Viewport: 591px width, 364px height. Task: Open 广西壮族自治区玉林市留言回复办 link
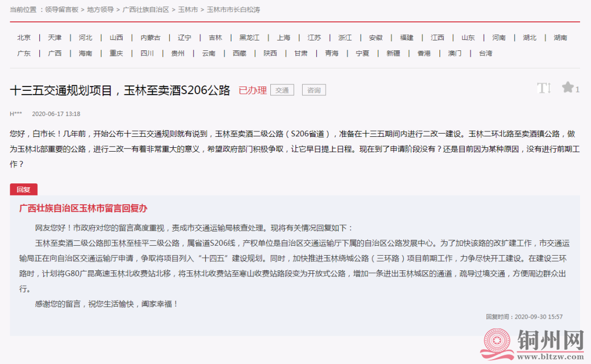coord(83,209)
